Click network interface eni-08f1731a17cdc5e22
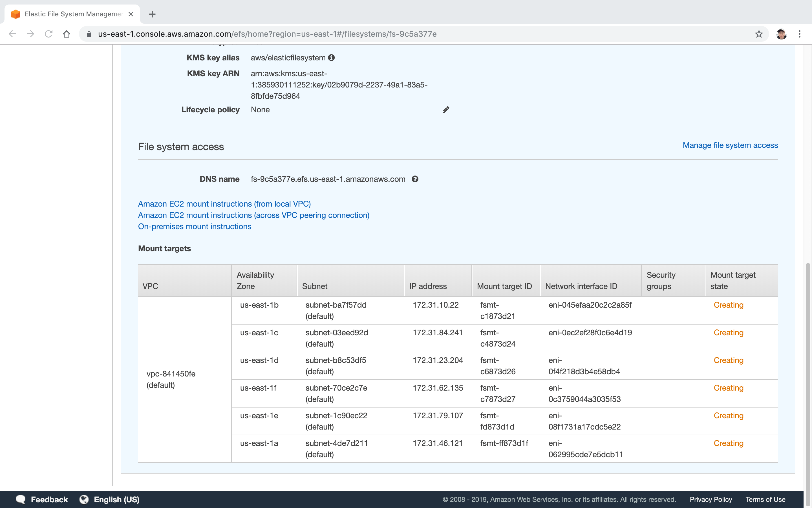 [584, 421]
